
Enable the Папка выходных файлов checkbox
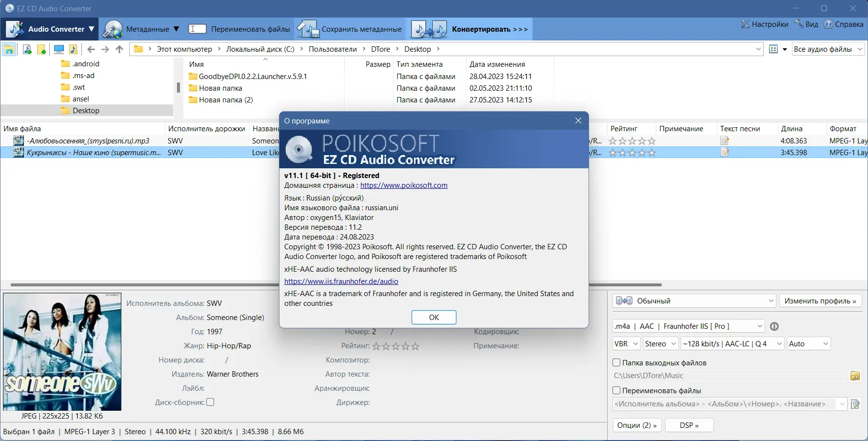(616, 362)
